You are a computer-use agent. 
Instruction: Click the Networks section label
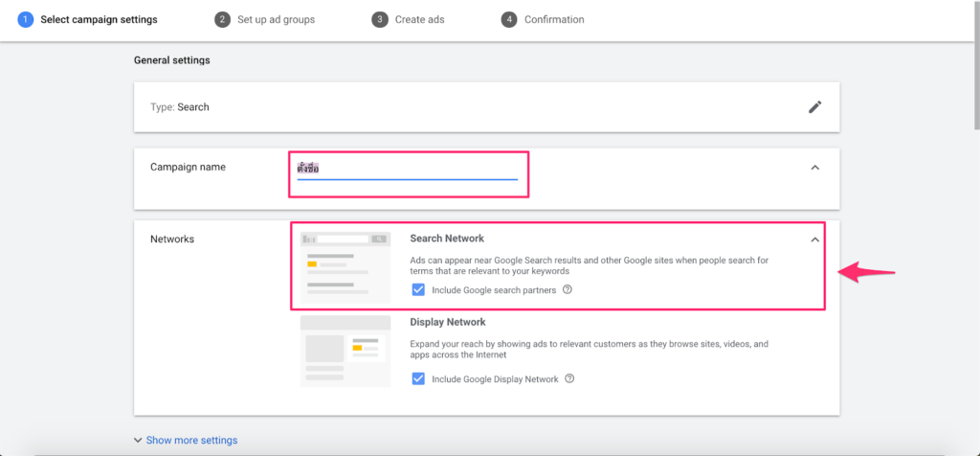(172, 239)
